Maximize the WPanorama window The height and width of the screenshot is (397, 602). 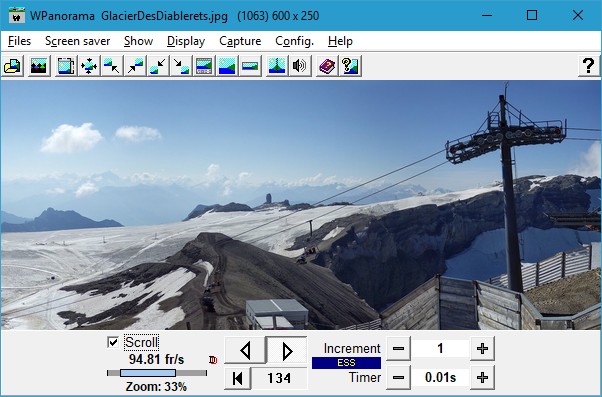pyautogui.click(x=532, y=16)
